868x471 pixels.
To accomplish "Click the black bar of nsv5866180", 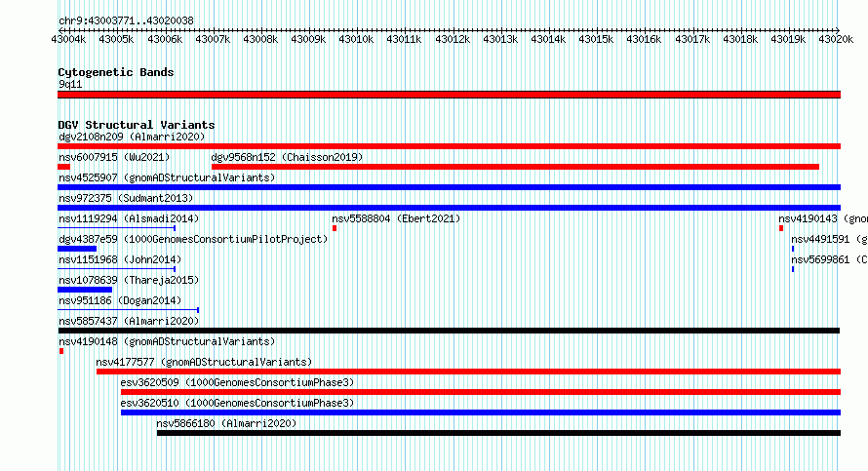I will [x=498, y=433].
